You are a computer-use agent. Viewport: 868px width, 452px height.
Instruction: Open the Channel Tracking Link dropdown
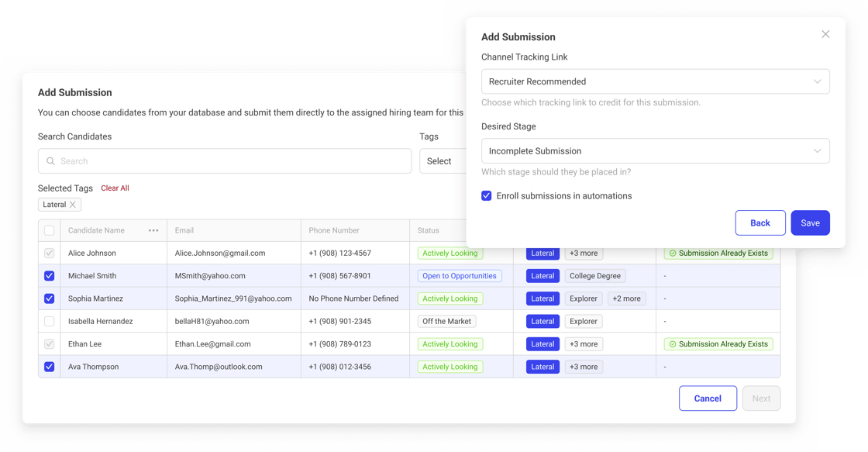click(x=655, y=81)
